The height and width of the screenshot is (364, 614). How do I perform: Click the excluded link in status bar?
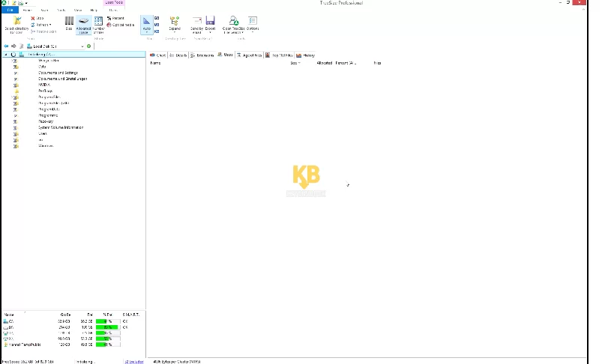(133, 361)
